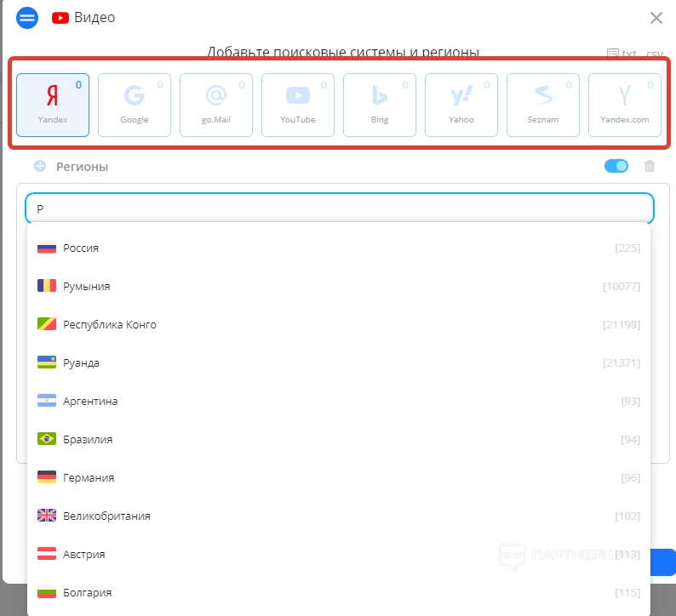Click the region code [21371]
Screen dimensions: 676x616
click(x=622, y=362)
